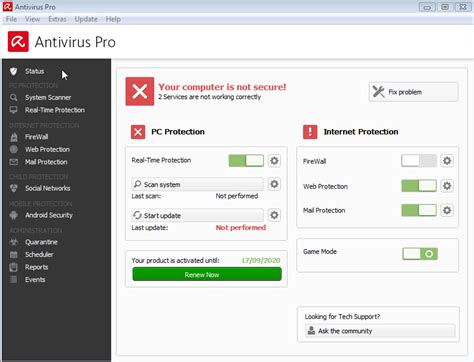
Task: Click the activation date 17/09/2020
Action: [x=261, y=260]
